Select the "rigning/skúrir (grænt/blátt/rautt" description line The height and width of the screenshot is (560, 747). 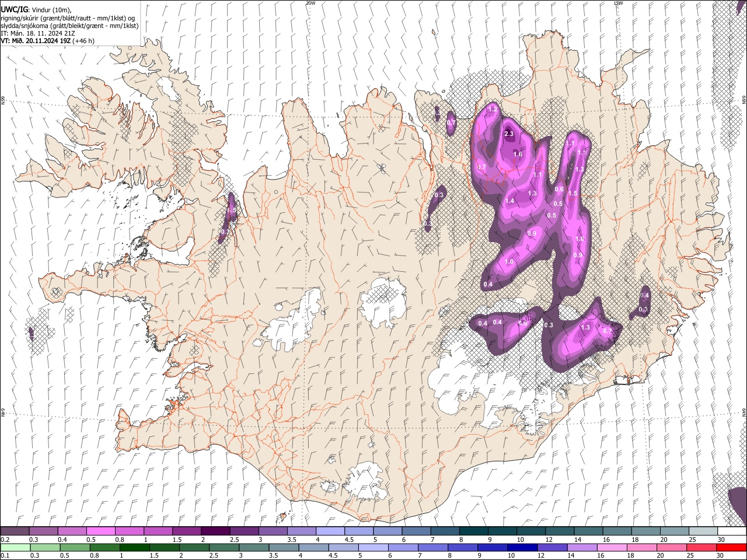(67, 18)
